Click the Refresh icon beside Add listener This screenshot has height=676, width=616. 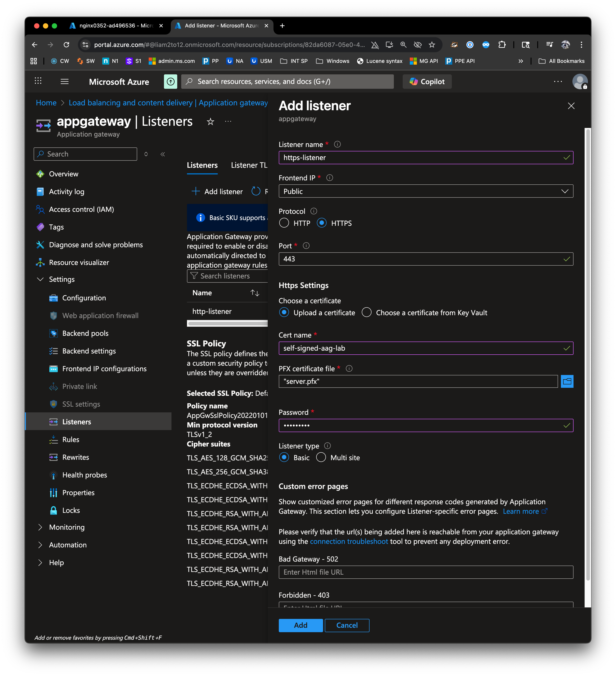(256, 191)
